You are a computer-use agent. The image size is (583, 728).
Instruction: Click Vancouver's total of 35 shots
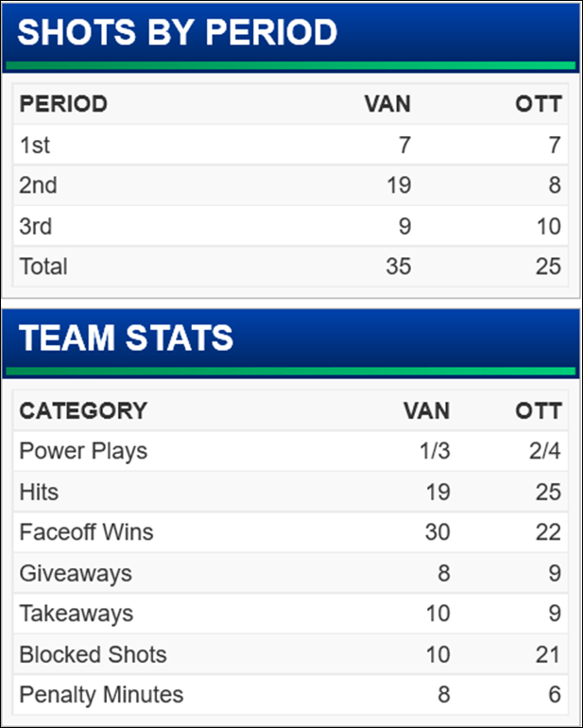398,267
